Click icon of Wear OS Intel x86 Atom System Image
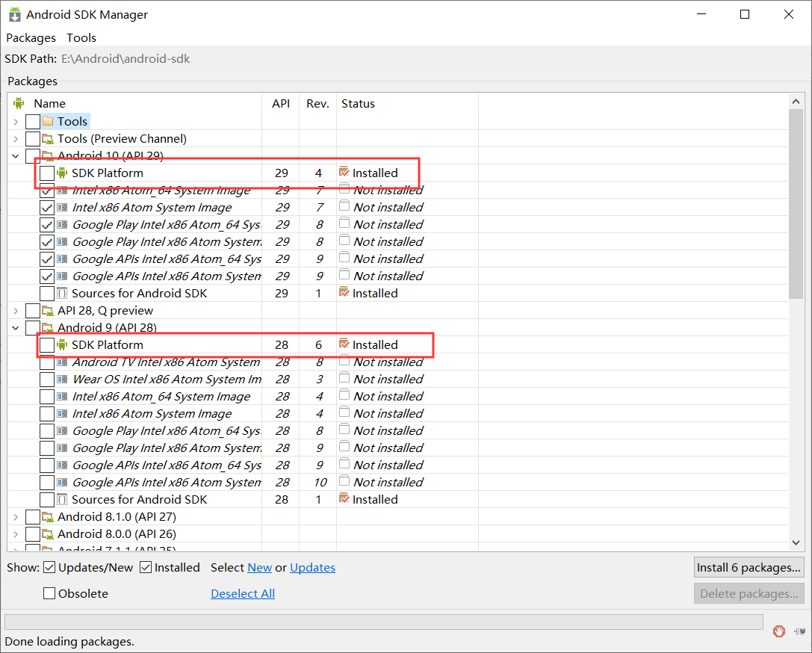Viewport: 812px width, 653px height. coord(62,379)
